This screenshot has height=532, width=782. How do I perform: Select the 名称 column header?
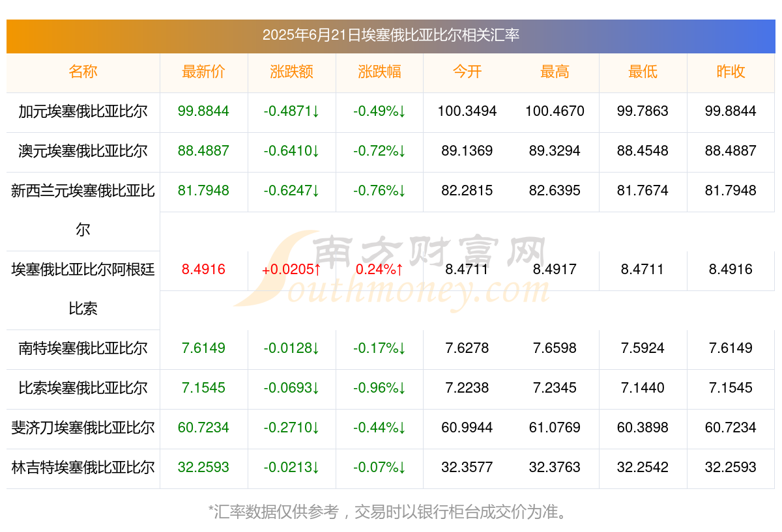83,72
